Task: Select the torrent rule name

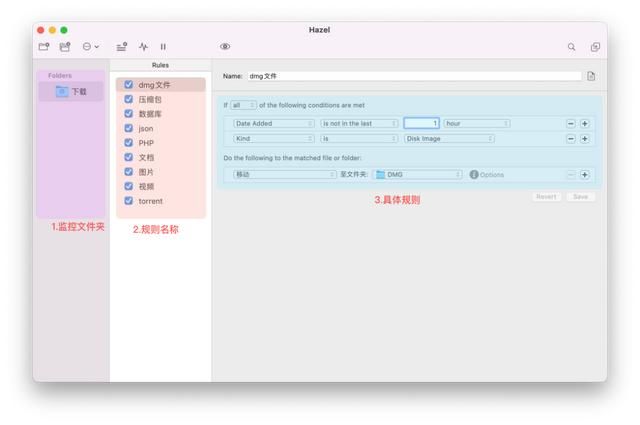Action: click(x=151, y=201)
